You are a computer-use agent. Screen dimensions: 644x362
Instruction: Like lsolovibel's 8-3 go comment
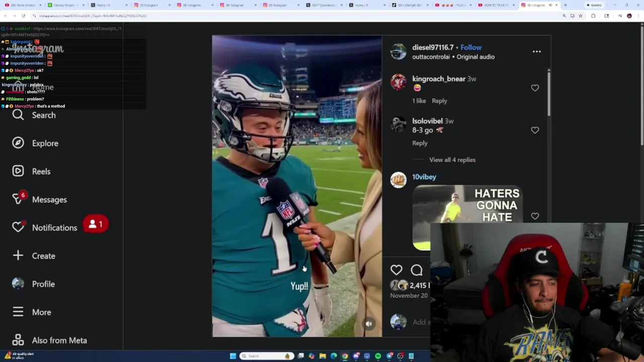click(535, 130)
